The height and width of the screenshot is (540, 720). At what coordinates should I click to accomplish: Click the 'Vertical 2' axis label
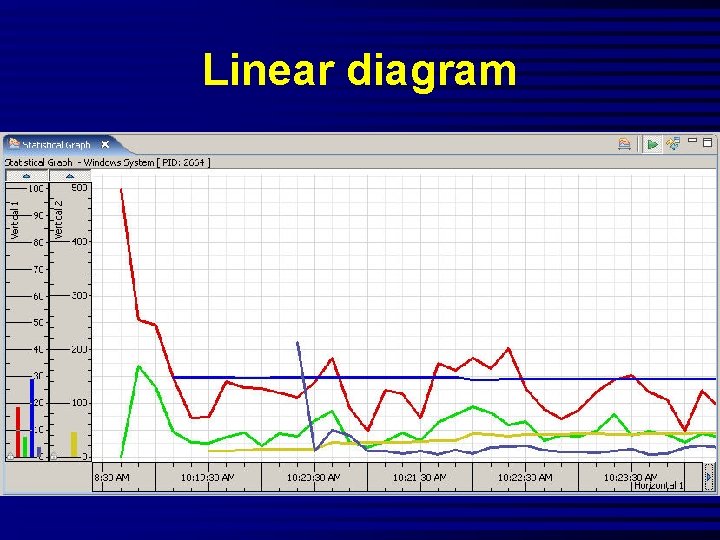[58, 219]
